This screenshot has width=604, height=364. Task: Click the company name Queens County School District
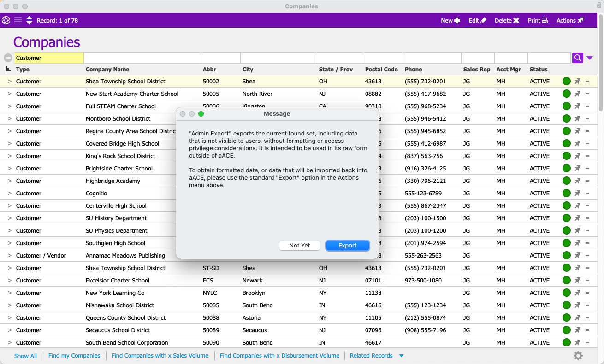[125, 318]
